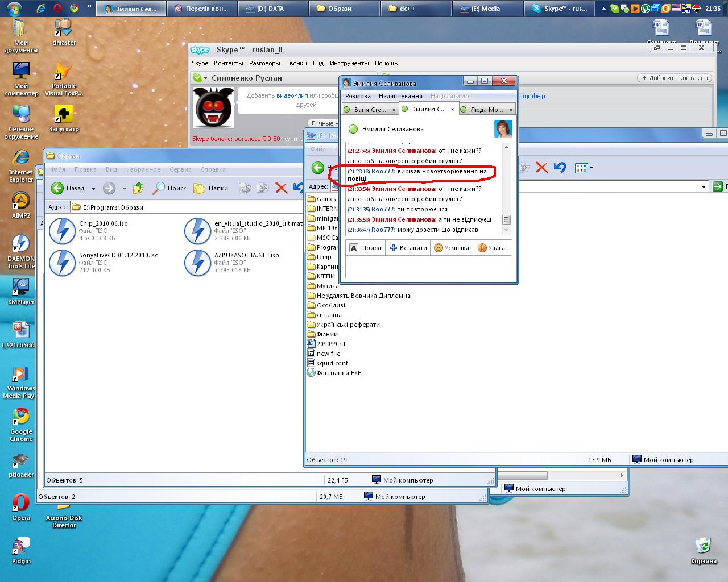Image resolution: width=728 pixels, height=582 pixels.
Task: Click the Вставити button in the chat window
Action: coord(408,248)
